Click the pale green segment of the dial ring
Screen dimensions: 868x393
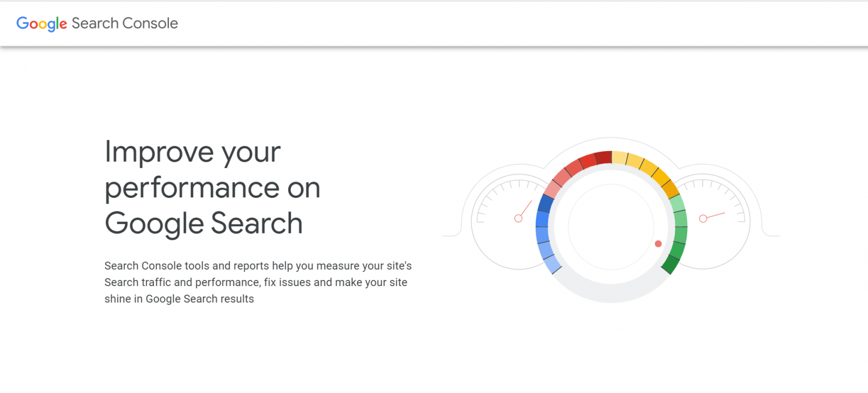coord(678,204)
